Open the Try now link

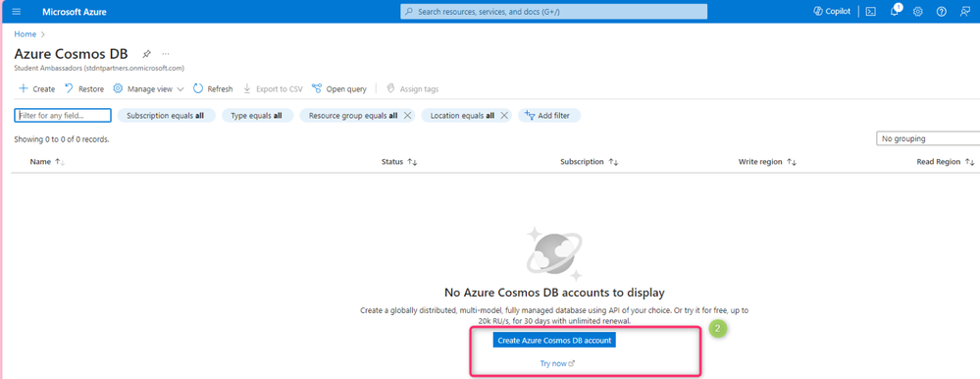click(x=557, y=363)
